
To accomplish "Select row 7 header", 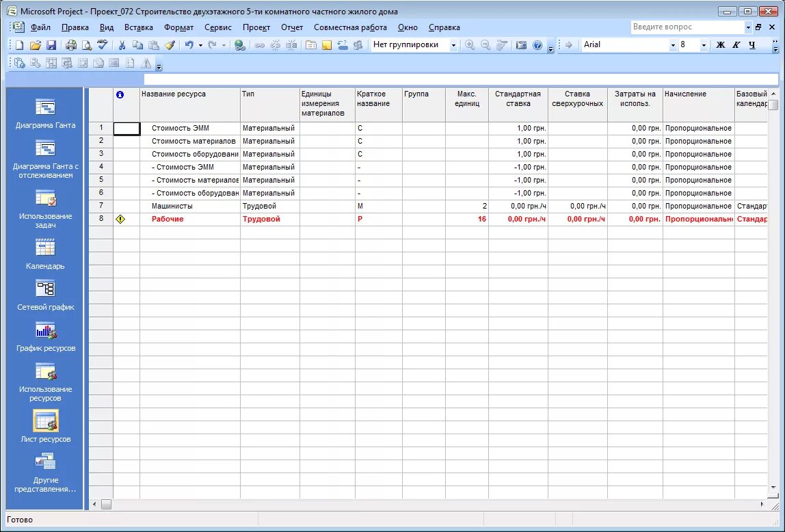I will [x=101, y=206].
